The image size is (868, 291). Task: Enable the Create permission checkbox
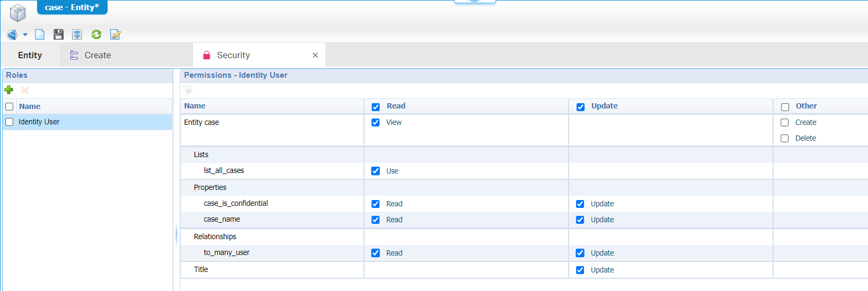785,123
